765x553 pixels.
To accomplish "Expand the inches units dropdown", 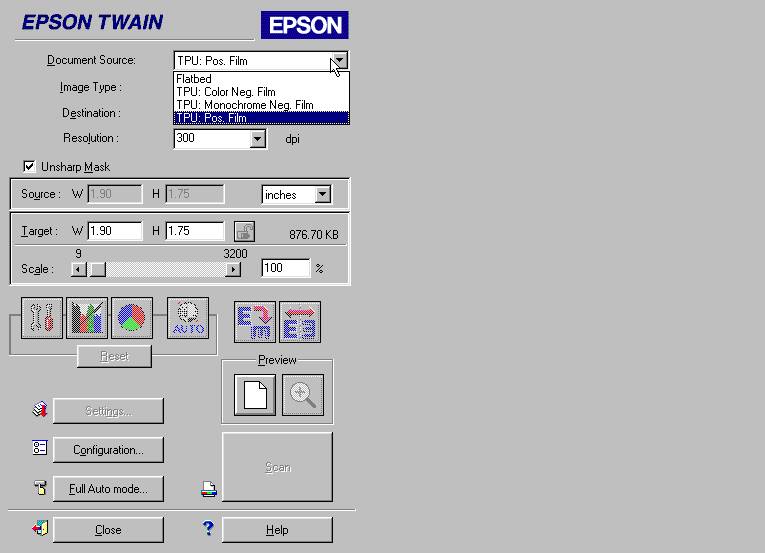I will point(321,195).
